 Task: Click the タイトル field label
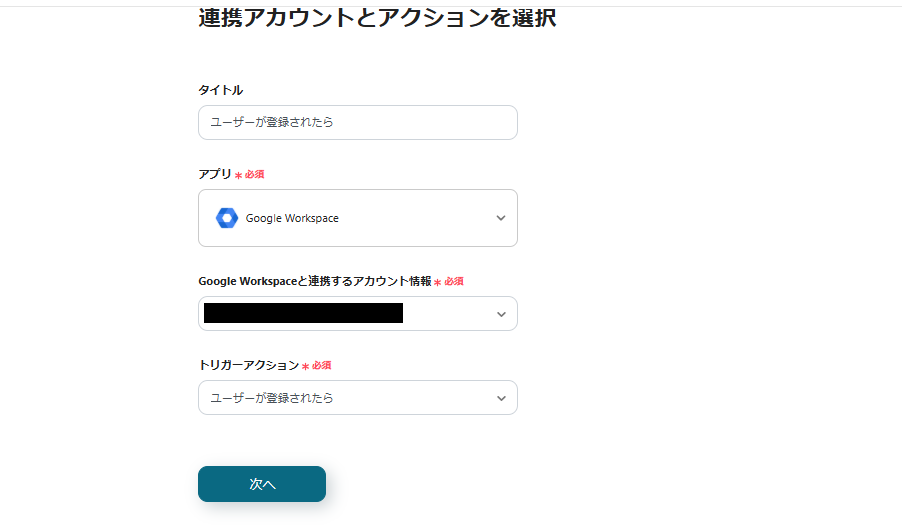click(220, 90)
